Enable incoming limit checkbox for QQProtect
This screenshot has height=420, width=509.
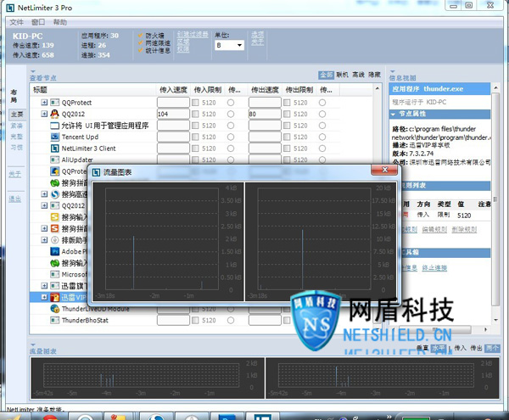(x=195, y=103)
